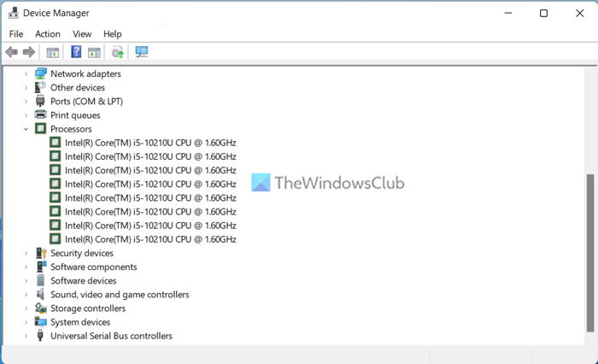Expand the Ports (COM & LPT) node
The width and height of the screenshot is (598, 364).
pos(26,102)
